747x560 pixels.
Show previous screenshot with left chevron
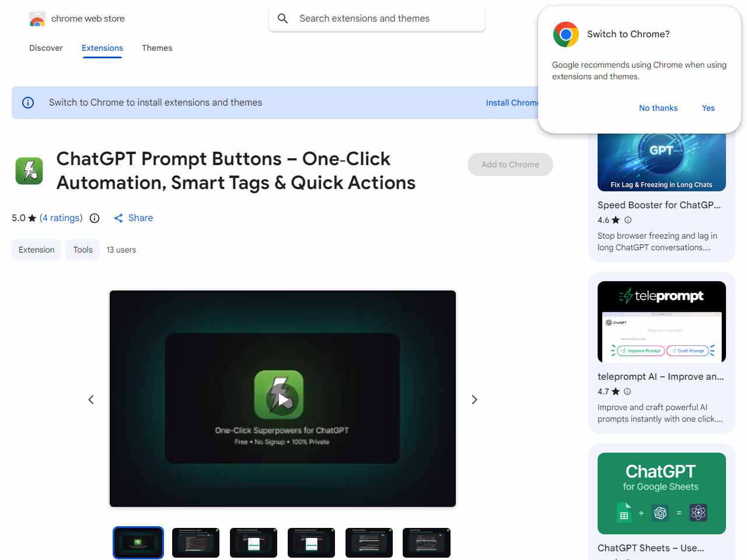91,400
